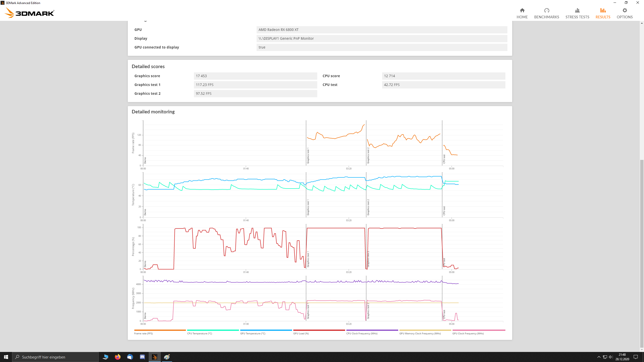This screenshot has height=362, width=644.
Task: Expand the hidden system tray icons
Action: [599, 357]
